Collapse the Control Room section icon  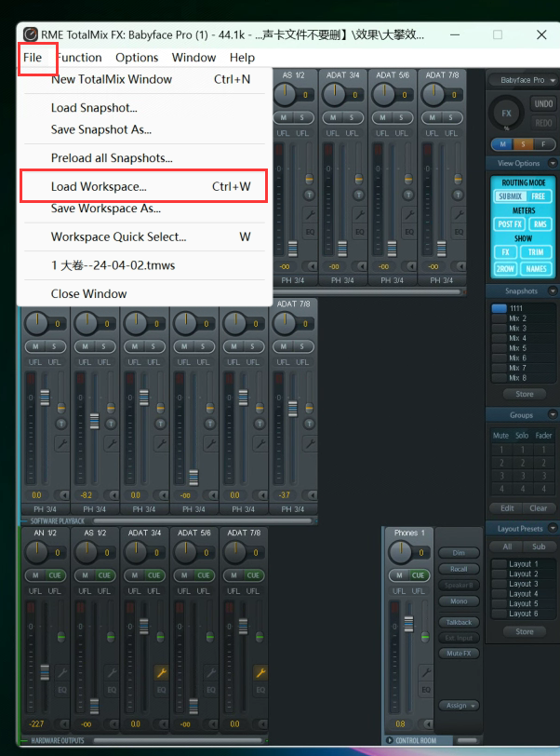tap(390, 740)
